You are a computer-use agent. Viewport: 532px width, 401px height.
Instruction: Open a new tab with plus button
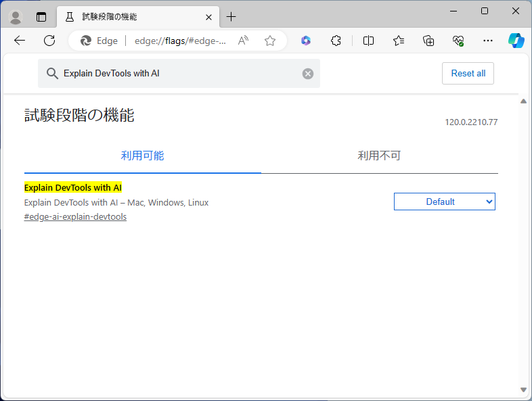point(231,17)
